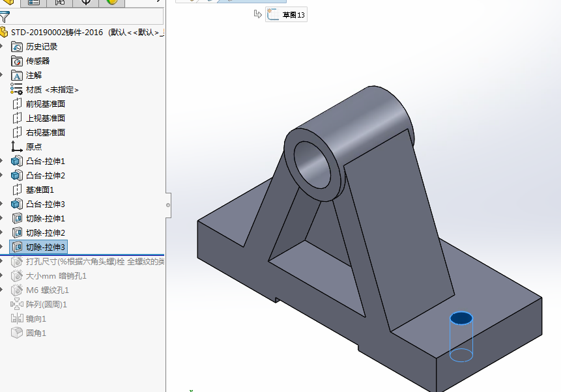Screen dimensions: 561x392
Task: Click the filter funnel icon
Action: pyautogui.click(x=5, y=16)
